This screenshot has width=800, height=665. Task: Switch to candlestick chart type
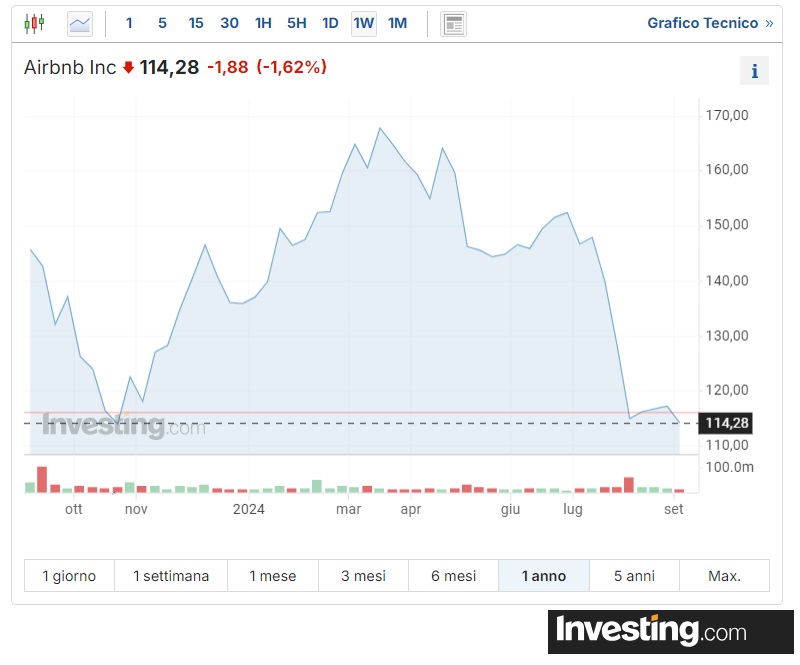pos(34,23)
